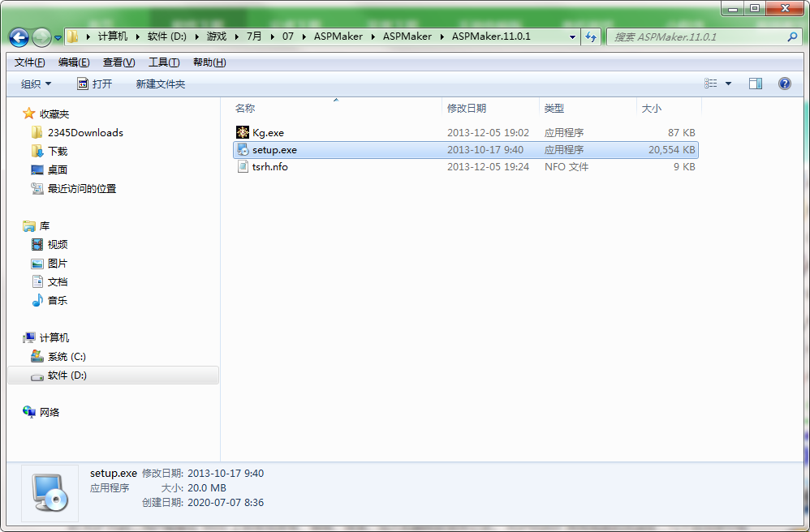This screenshot has height=532, width=810.
Task: Select the tsrh.nfo file
Action: pos(269,167)
